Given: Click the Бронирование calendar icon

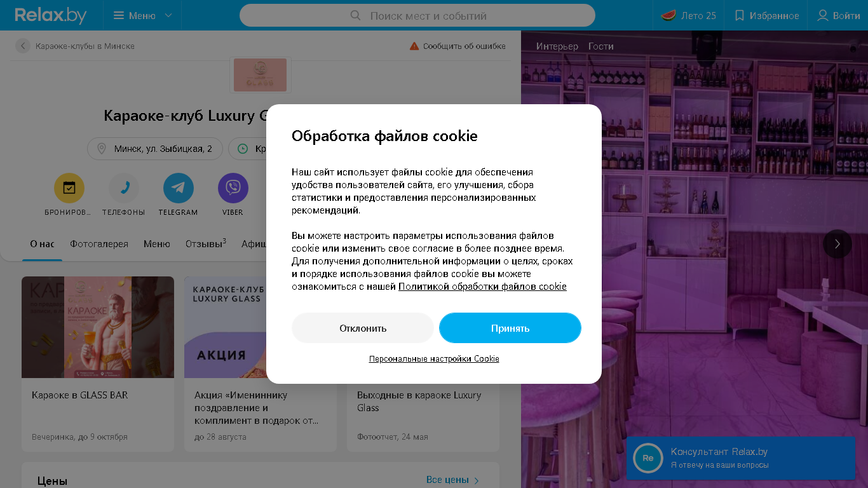Looking at the screenshot, I should point(69,188).
